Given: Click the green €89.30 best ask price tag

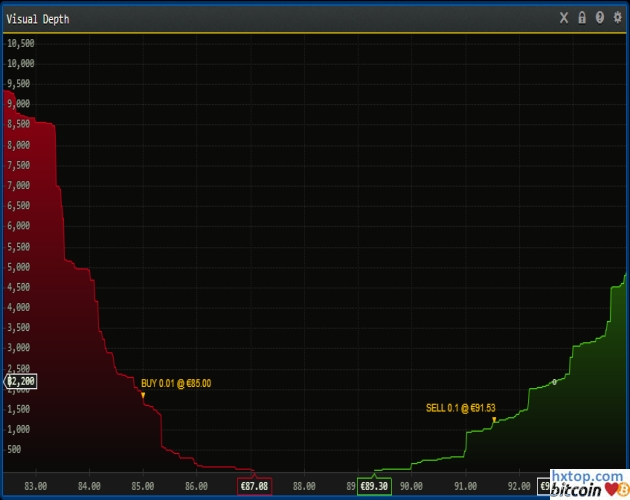Looking at the screenshot, I should (374, 486).
